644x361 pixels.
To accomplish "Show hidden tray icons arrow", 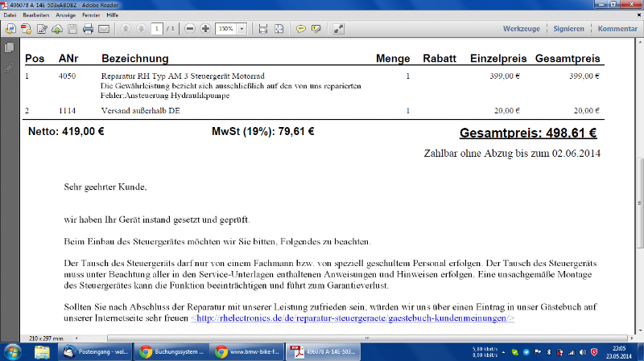I will (x=504, y=352).
